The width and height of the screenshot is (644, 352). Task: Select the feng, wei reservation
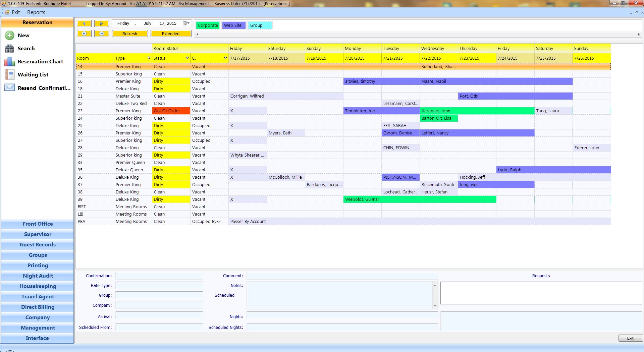coord(496,185)
